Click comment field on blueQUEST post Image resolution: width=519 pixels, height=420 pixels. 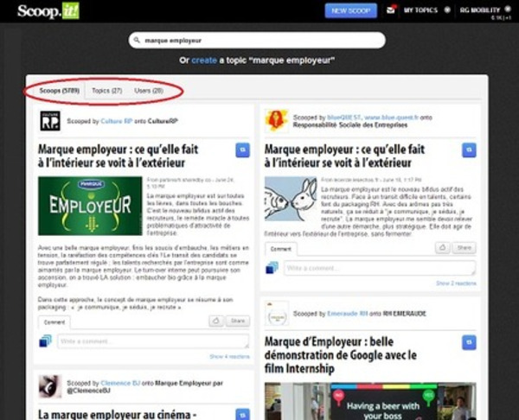(380, 268)
